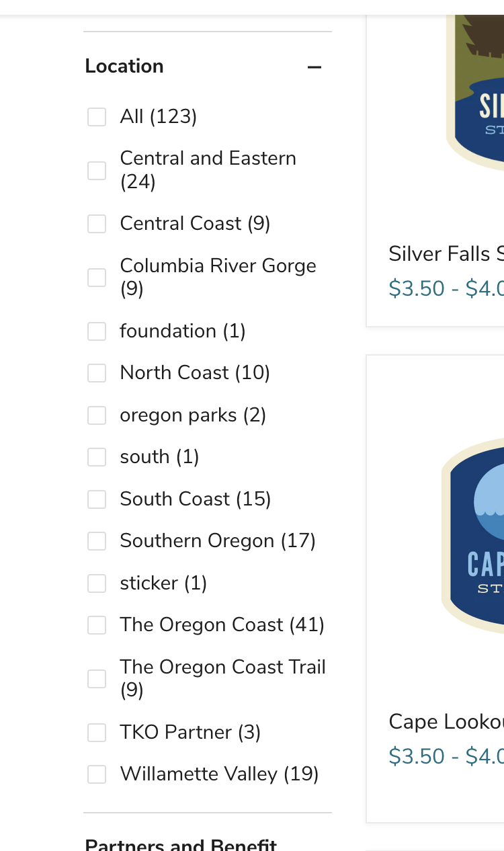Tick The Oregon Coast Trail checkbox

pos(97,678)
